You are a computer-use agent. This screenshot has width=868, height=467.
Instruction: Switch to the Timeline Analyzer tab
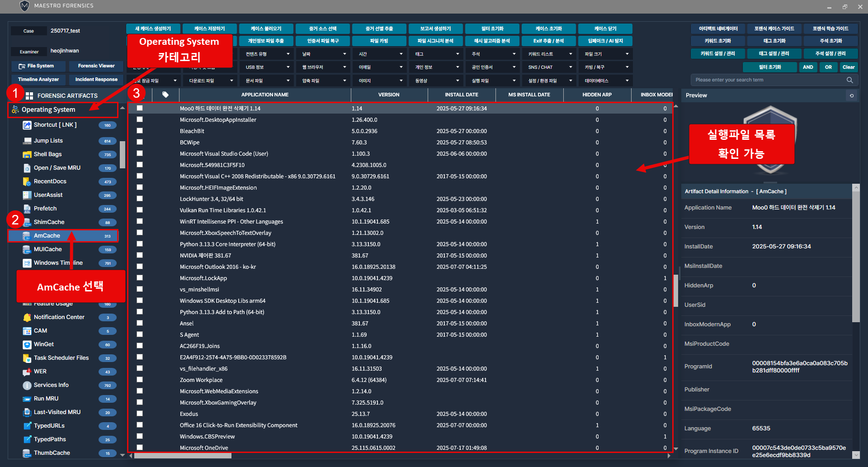point(38,80)
